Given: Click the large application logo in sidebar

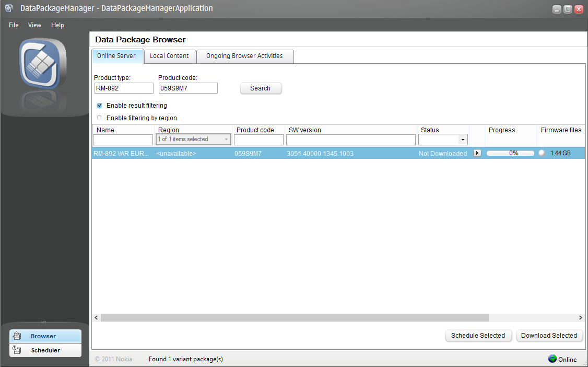Looking at the screenshot, I should pyautogui.click(x=43, y=63).
